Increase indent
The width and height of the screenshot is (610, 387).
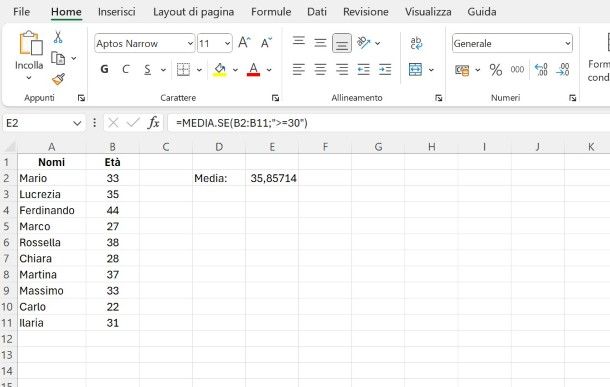click(x=385, y=70)
